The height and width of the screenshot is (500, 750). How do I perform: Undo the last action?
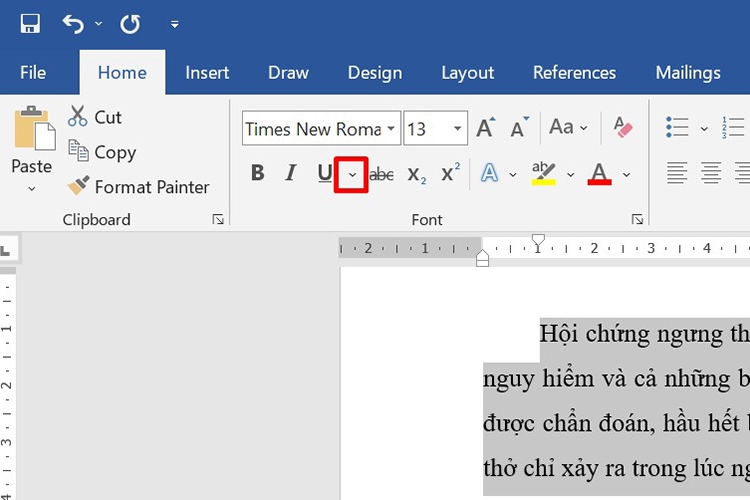(x=73, y=23)
